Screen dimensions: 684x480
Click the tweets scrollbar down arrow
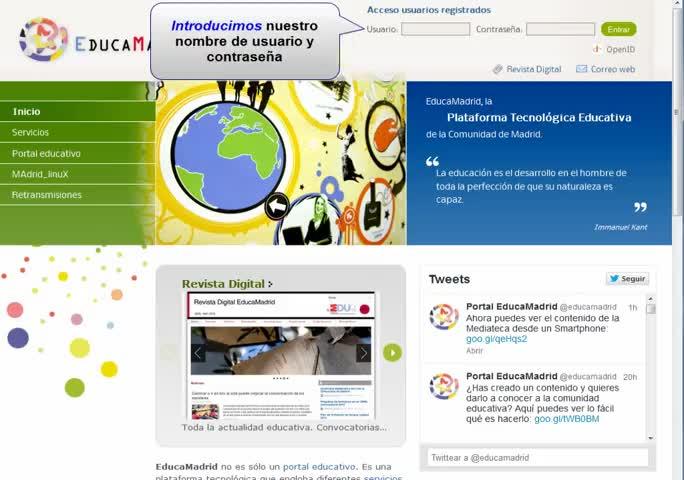pyautogui.click(x=651, y=438)
